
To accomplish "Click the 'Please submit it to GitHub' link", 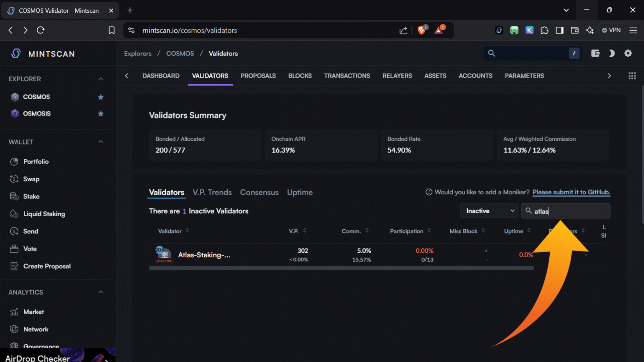I will pyautogui.click(x=571, y=192).
